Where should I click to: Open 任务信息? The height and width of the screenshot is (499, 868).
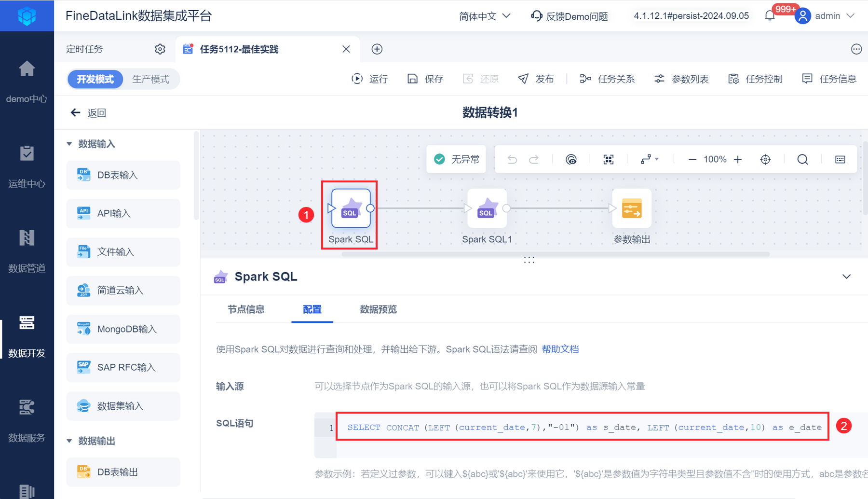point(829,79)
